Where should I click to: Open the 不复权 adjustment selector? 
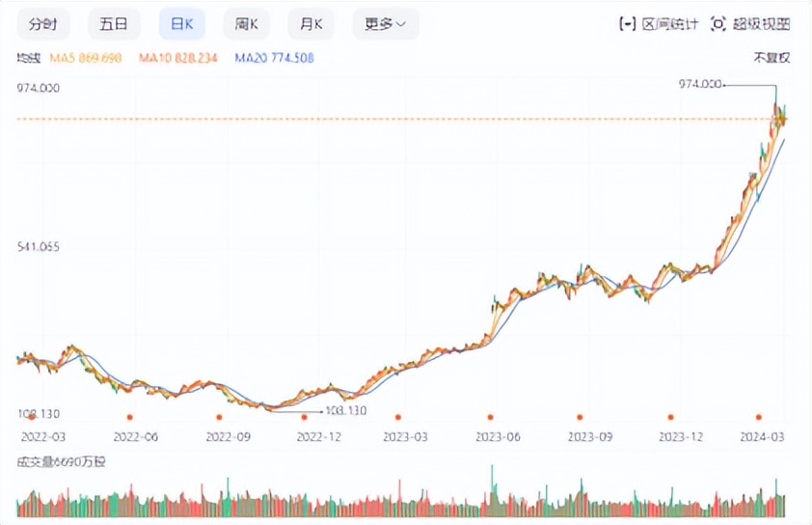[x=771, y=58]
